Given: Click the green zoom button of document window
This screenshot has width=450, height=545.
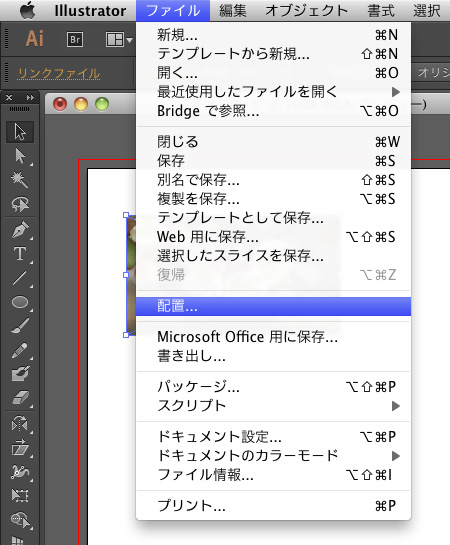Looking at the screenshot, I should (x=102, y=104).
